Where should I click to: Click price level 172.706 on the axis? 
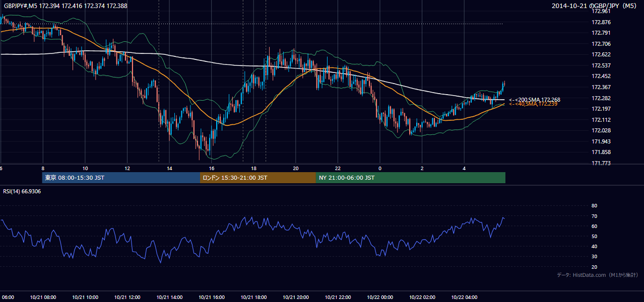point(601,44)
